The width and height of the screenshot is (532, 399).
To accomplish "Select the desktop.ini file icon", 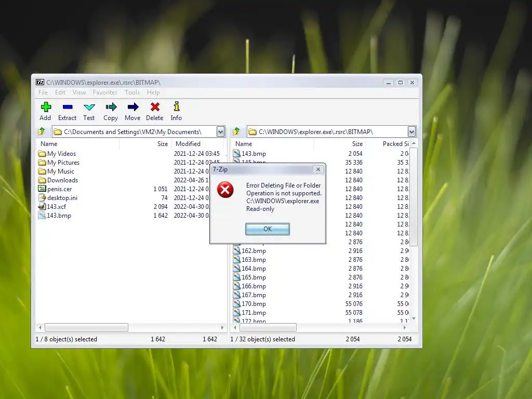I will click(x=42, y=197).
